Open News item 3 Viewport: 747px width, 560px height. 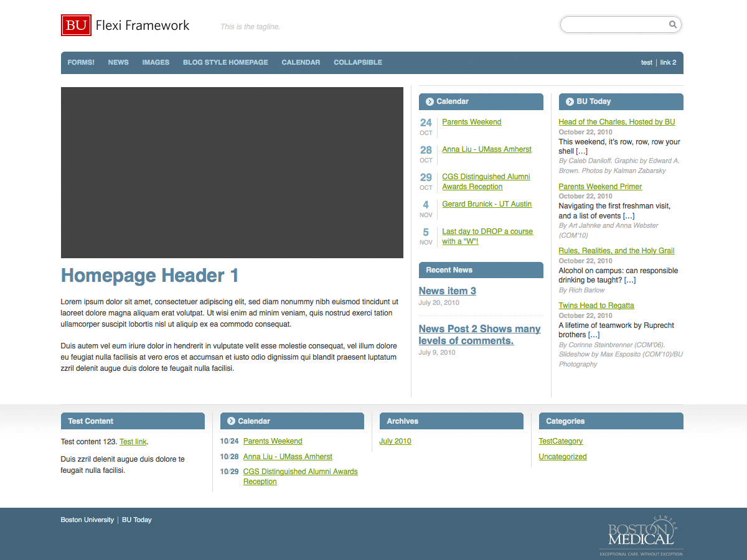[448, 291]
